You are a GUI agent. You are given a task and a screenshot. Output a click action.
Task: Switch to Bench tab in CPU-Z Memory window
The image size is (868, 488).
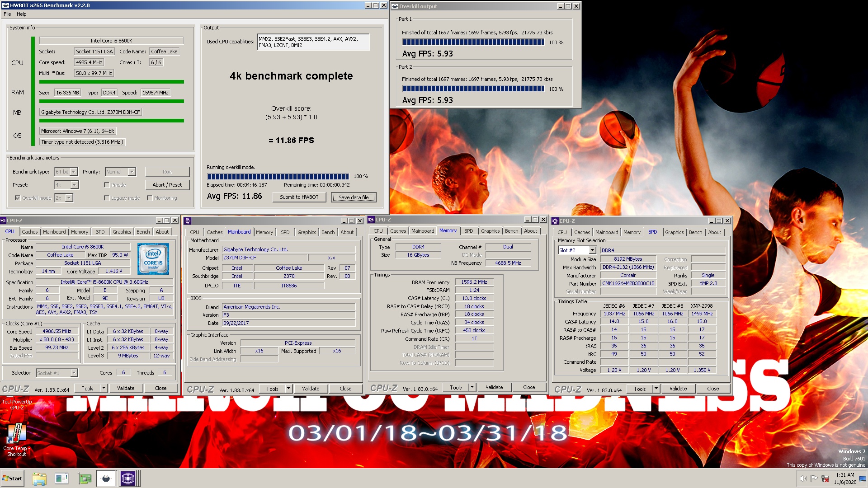(x=511, y=231)
